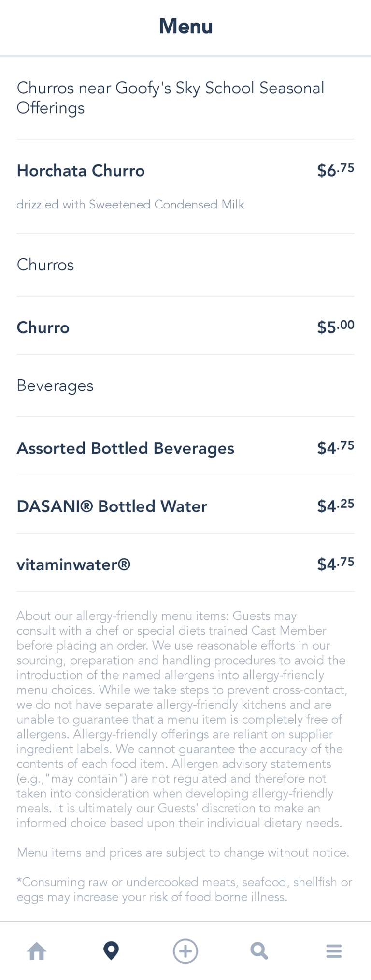Select DASANI Bottled Water item

tap(112, 506)
